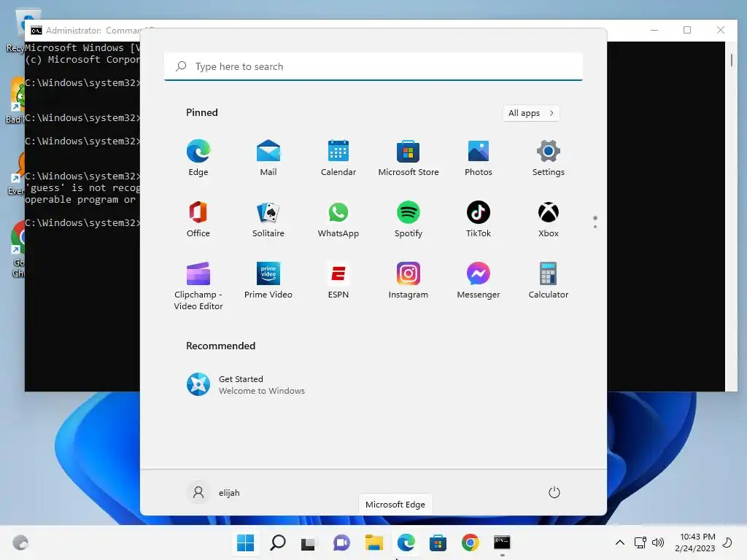The image size is (747, 560).
Task: Launch the Calendar app
Action: [x=338, y=158]
